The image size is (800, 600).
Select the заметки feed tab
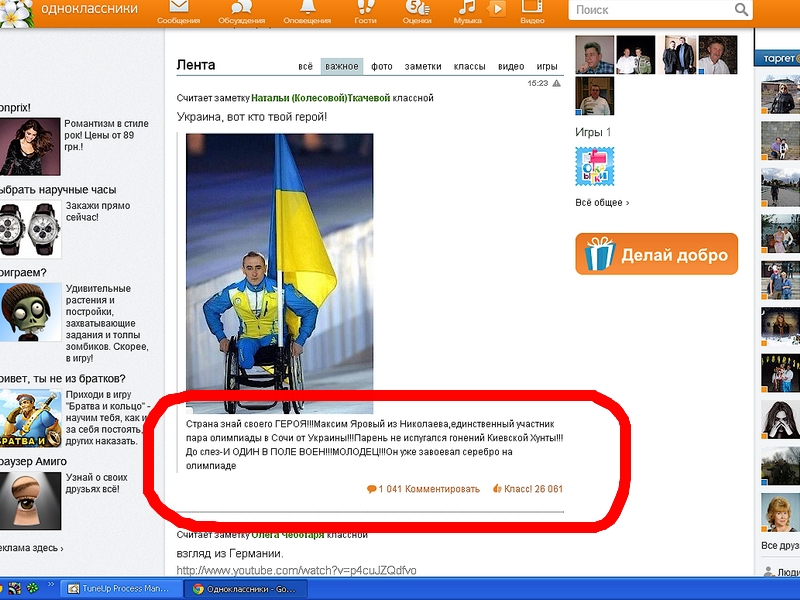coord(423,67)
